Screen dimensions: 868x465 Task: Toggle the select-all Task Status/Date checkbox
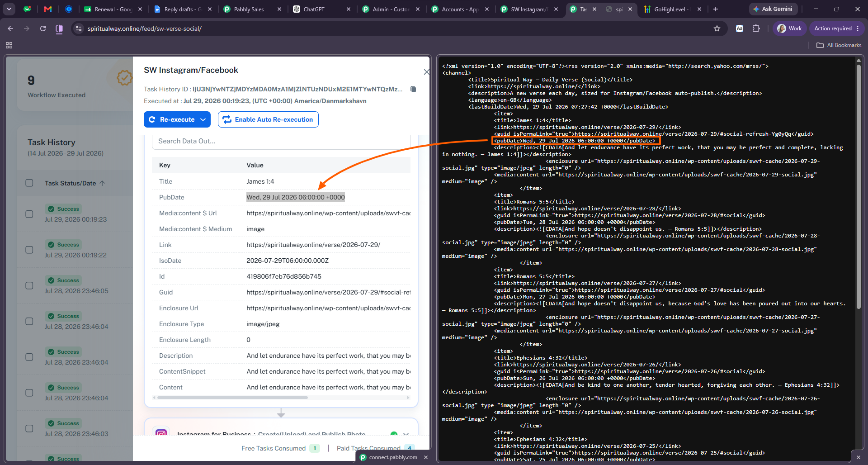click(x=29, y=183)
